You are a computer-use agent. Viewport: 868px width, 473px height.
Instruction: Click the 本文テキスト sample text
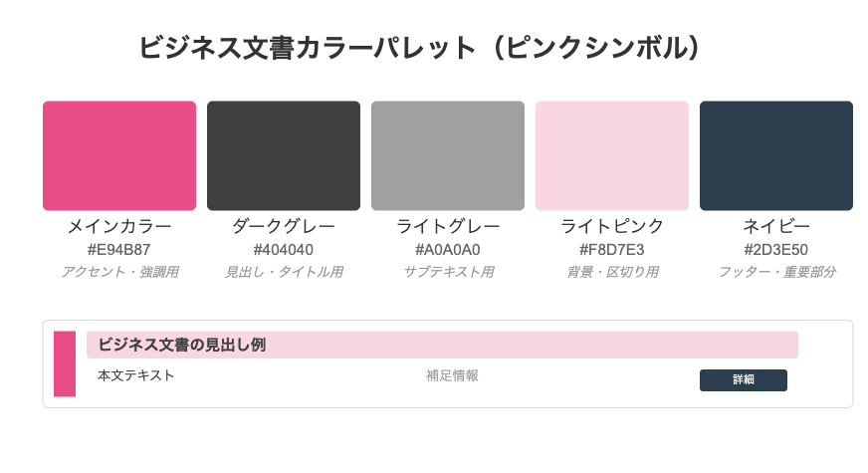pos(136,375)
